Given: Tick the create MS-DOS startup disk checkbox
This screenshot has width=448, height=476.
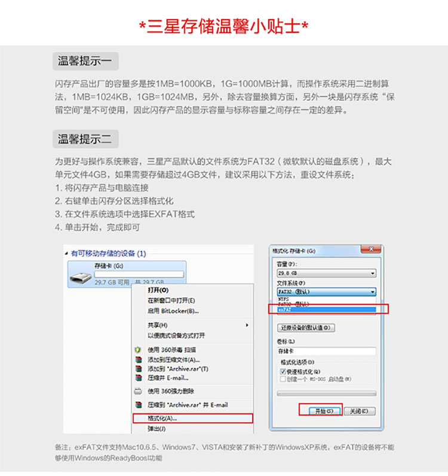Looking at the screenshot, I should (x=283, y=379).
